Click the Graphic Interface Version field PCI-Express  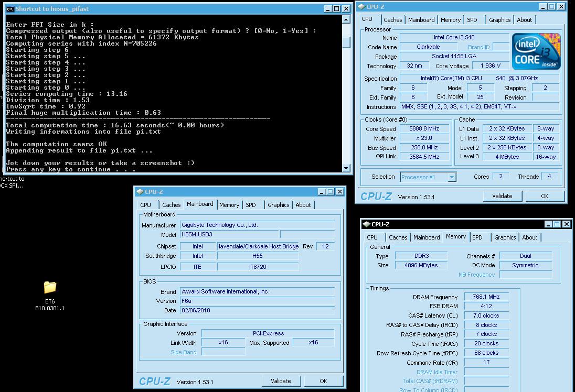point(268,333)
